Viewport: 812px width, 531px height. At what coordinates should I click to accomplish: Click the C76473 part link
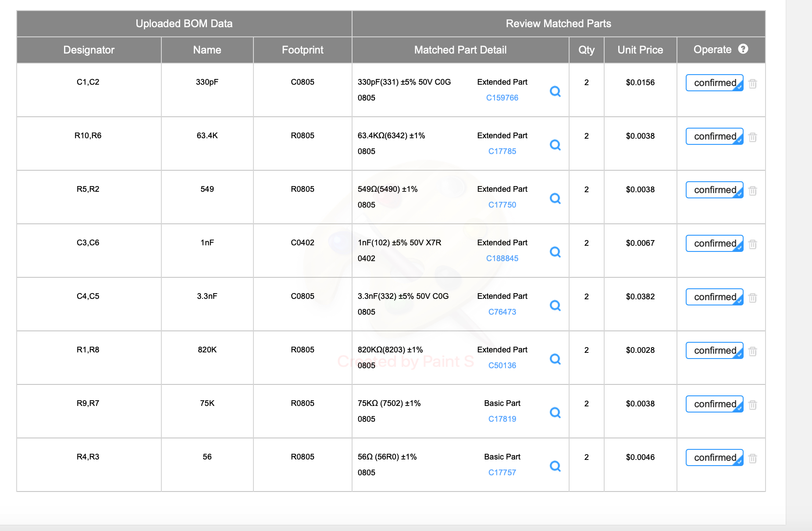pos(502,312)
